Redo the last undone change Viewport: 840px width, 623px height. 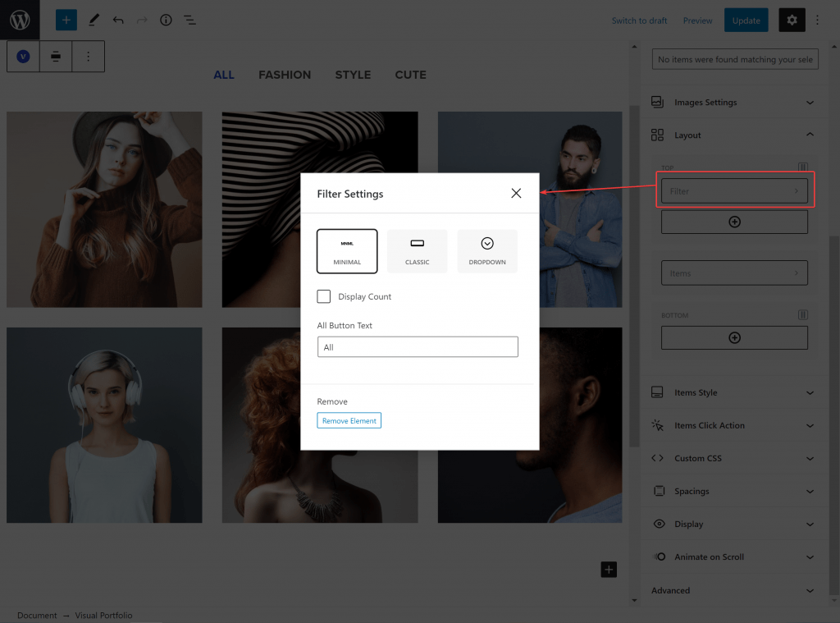point(142,21)
